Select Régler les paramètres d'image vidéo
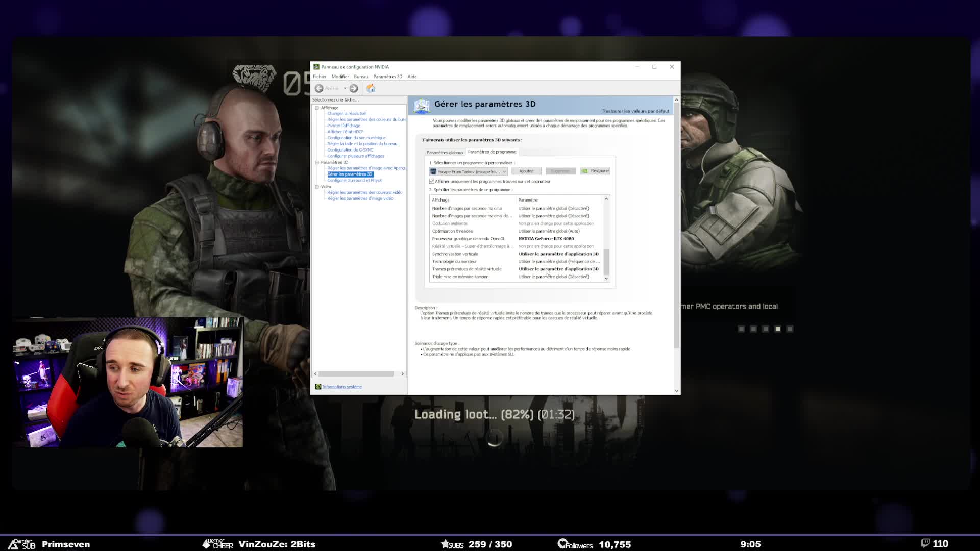This screenshot has width=980, height=551. coord(360,198)
